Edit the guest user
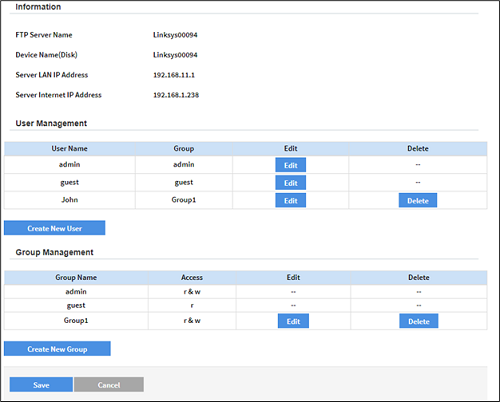The image size is (500, 402). (290, 183)
